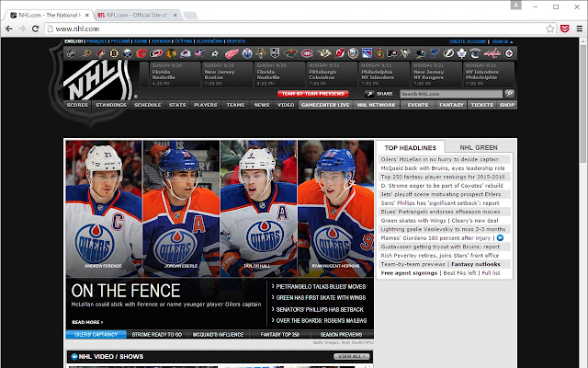588x368 pixels.
Task: Select the Top Headlines tab
Action: pos(411,147)
